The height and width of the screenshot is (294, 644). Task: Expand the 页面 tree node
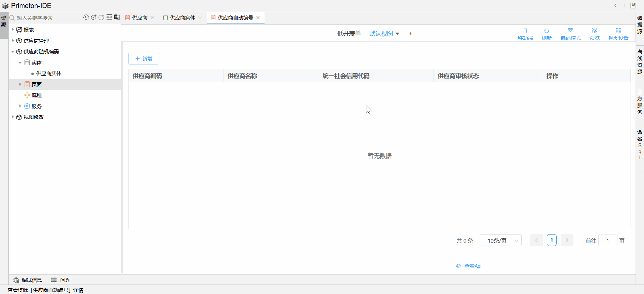(20, 84)
